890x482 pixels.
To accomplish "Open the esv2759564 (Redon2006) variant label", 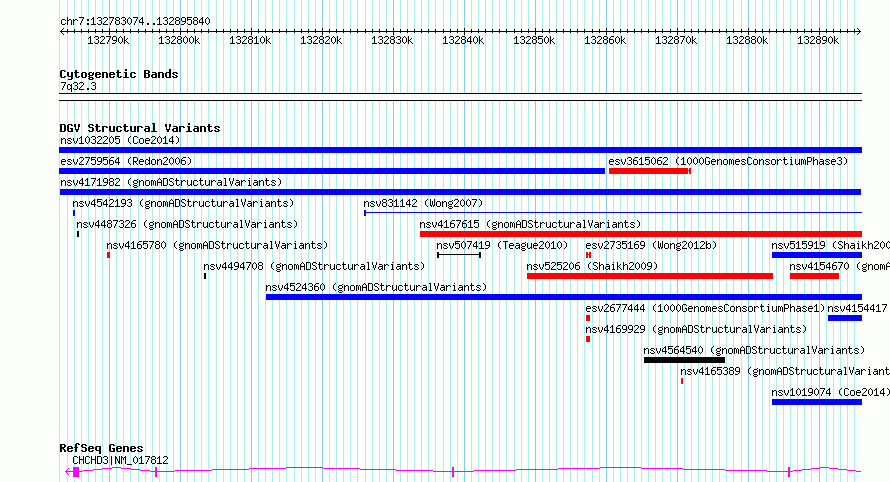I will [126, 161].
